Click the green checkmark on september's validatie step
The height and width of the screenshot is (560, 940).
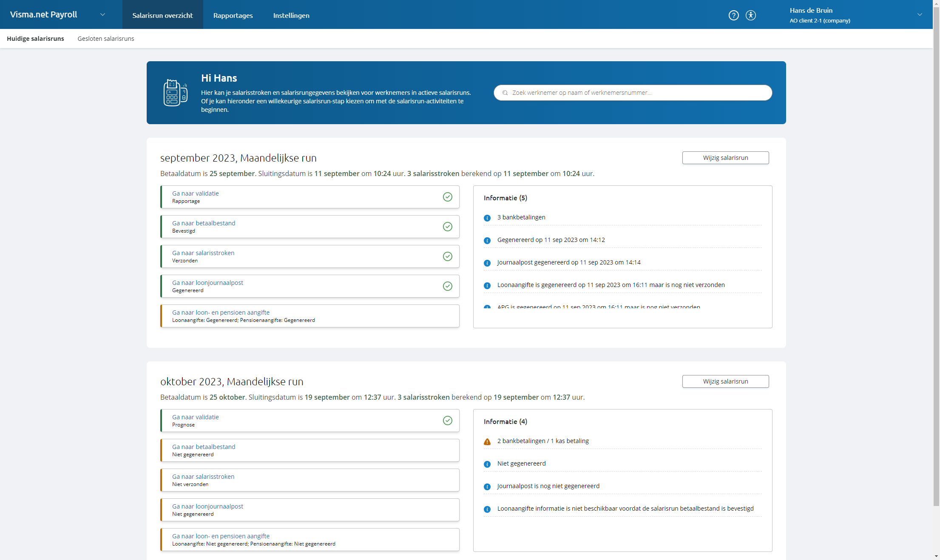pos(448,197)
